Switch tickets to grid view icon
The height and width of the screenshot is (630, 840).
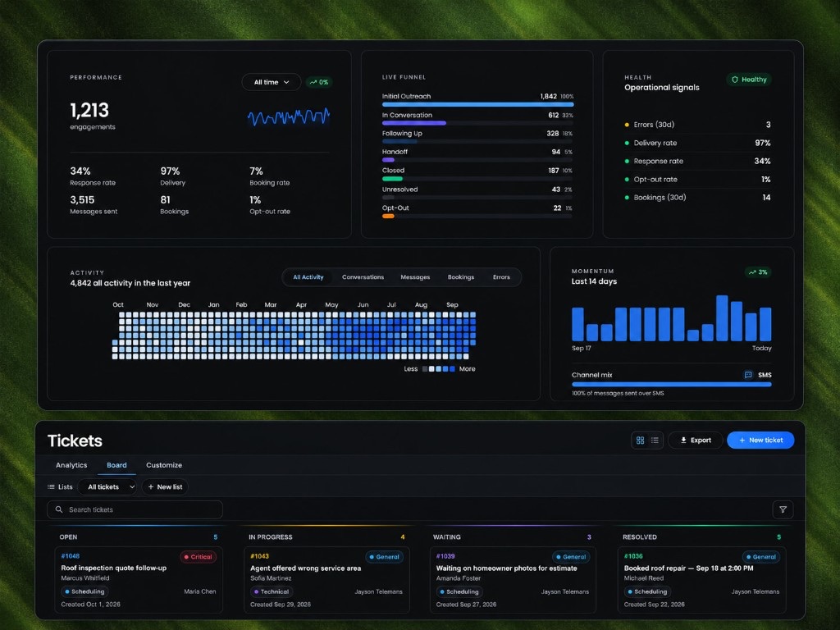click(640, 441)
